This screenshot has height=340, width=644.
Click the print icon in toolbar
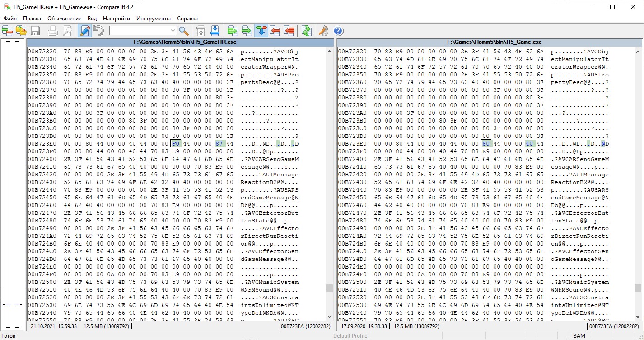click(x=53, y=31)
